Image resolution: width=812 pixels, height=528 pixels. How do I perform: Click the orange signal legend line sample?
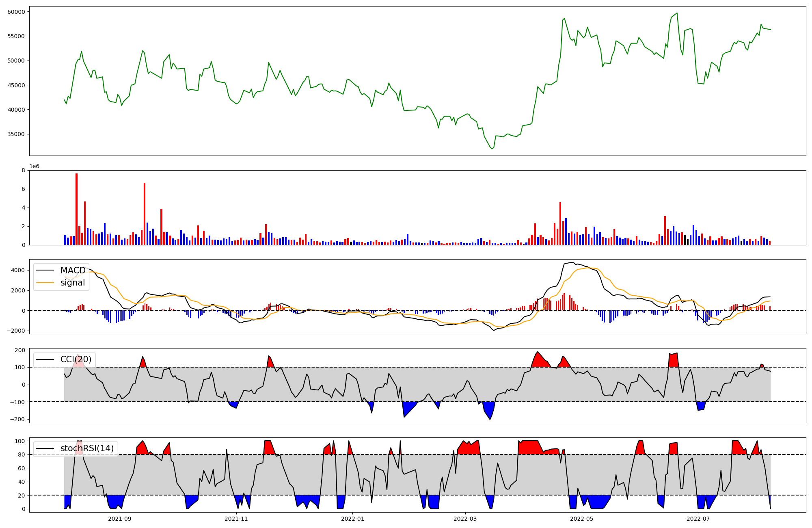coord(45,283)
